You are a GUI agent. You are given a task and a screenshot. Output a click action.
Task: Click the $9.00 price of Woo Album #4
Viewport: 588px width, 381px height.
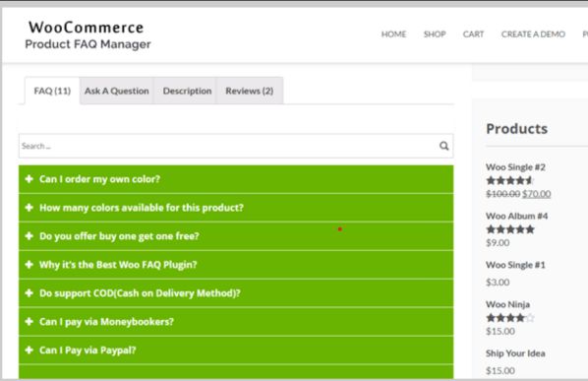tap(498, 242)
